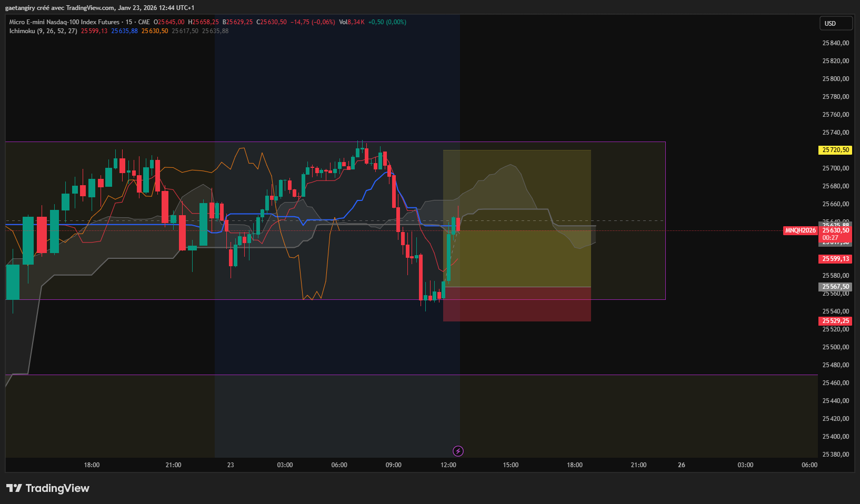Click the 25700,00 price axis label
860x504 pixels.
coord(836,168)
